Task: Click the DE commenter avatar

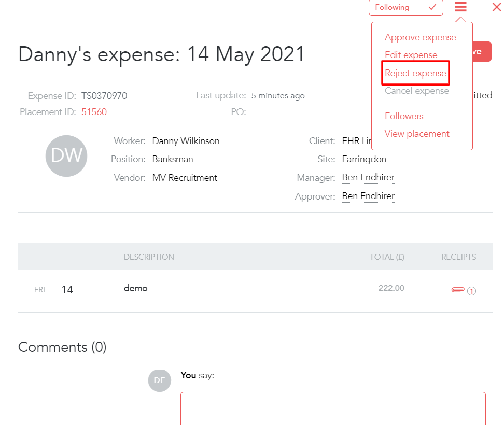Action: (x=159, y=380)
